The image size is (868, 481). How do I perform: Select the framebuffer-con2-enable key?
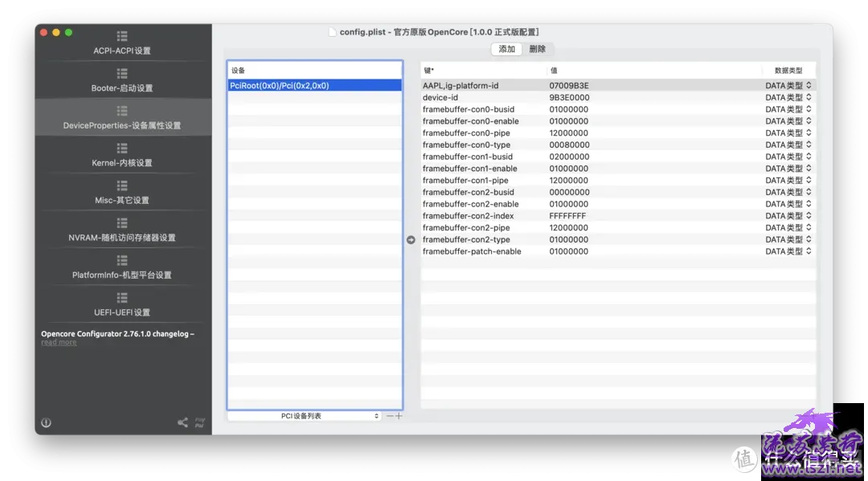pos(470,204)
